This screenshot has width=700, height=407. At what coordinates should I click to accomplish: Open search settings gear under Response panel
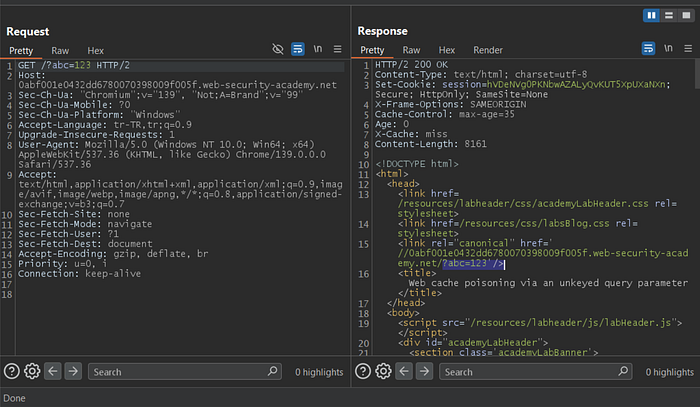pyautogui.click(x=383, y=371)
